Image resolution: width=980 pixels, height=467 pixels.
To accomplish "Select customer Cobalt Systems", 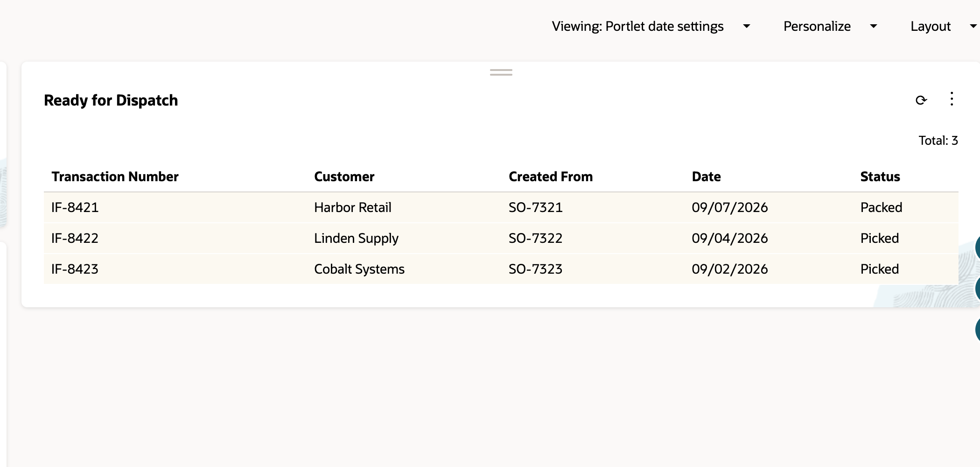I will pos(359,269).
